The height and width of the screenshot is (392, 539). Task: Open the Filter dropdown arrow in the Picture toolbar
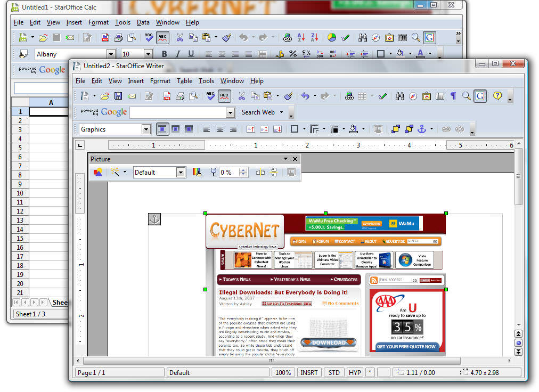click(x=125, y=172)
